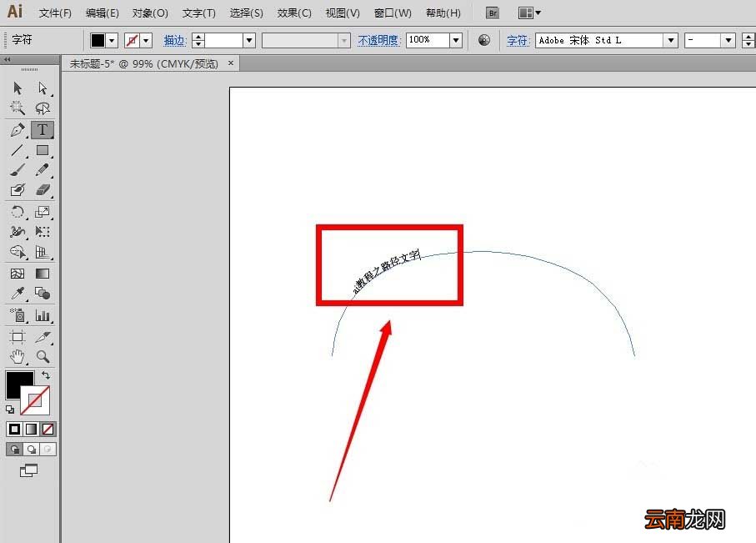
Task: Open Adobe Bridge via Br icon
Action: (493, 13)
